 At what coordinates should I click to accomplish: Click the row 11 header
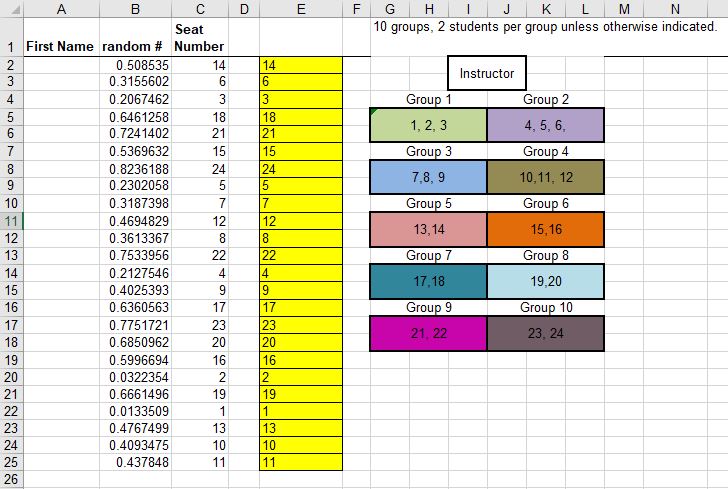point(10,221)
